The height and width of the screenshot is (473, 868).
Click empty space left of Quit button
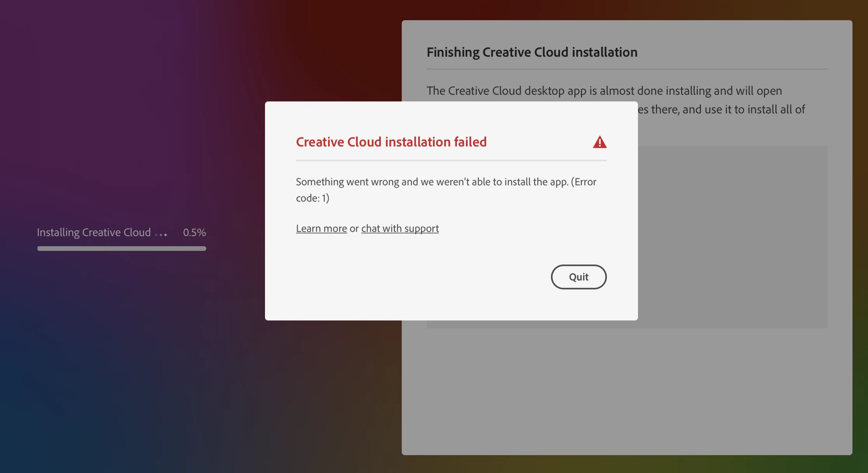point(427,277)
